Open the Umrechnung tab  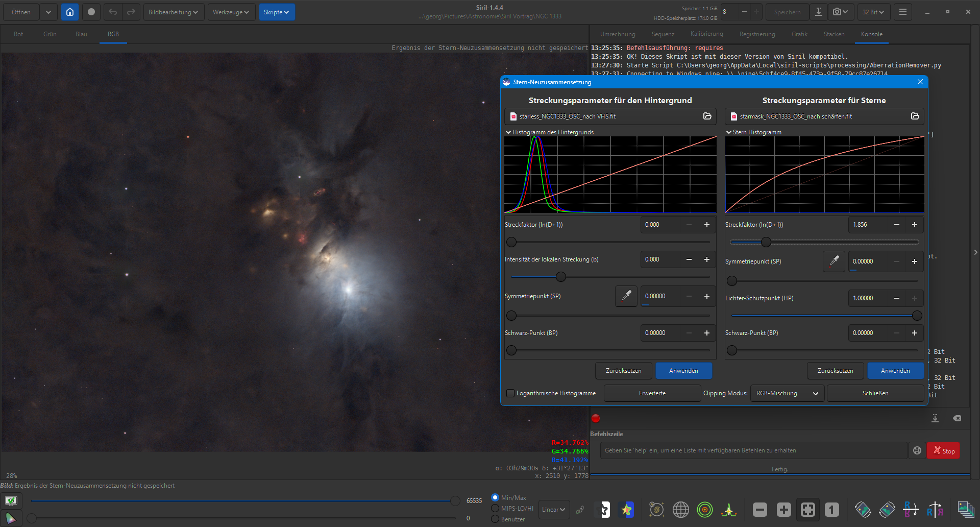click(x=618, y=34)
